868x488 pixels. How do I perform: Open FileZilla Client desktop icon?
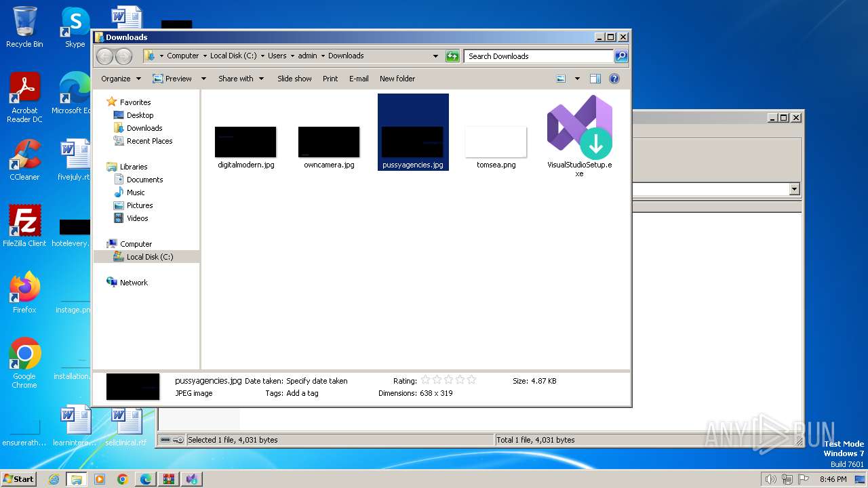(x=24, y=226)
